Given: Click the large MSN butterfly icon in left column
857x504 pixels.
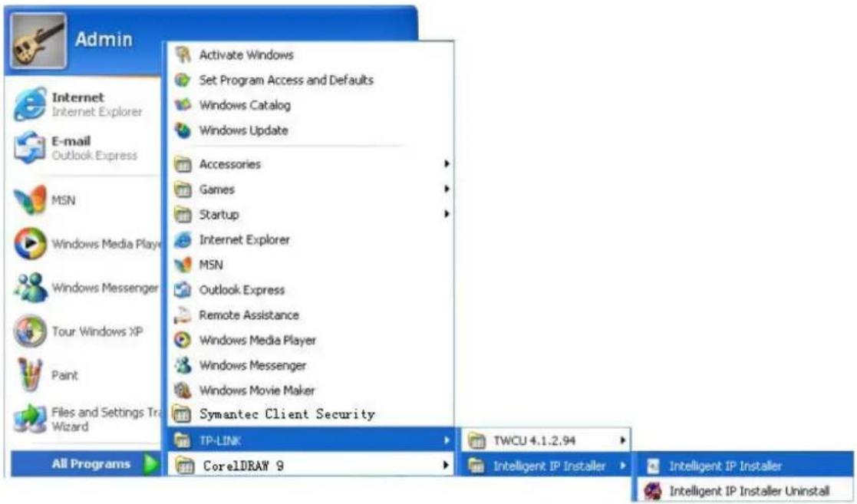Looking at the screenshot, I should pyautogui.click(x=30, y=200).
